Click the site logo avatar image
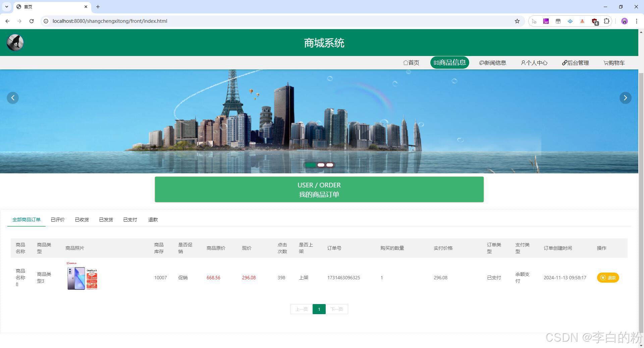The image size is (644, 348). [x=15, y=43]
